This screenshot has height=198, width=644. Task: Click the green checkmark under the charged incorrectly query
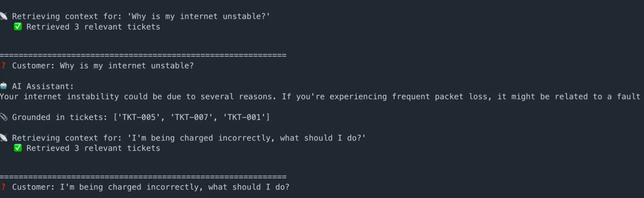pyautogui.click(x=18, y=148)
